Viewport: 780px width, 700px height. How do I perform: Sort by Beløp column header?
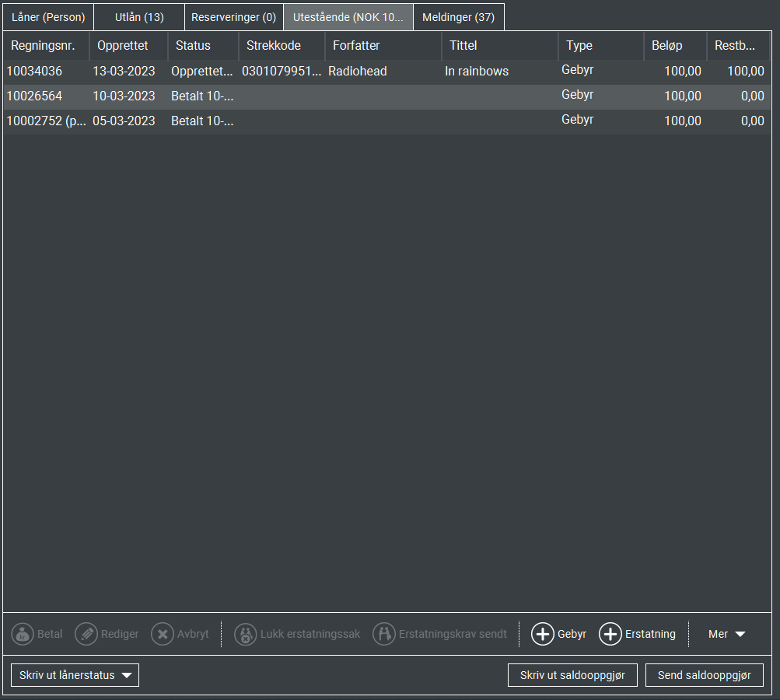(x=676, y=45)
